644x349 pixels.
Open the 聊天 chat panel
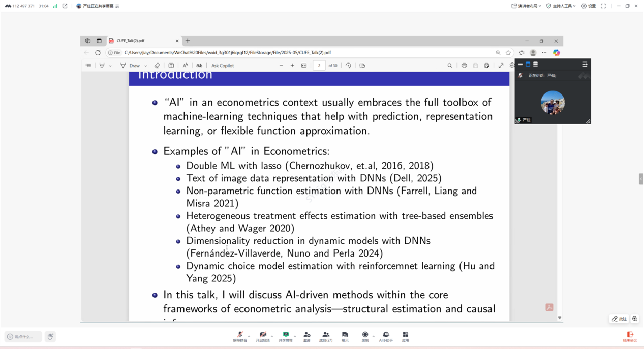point(345,336)
